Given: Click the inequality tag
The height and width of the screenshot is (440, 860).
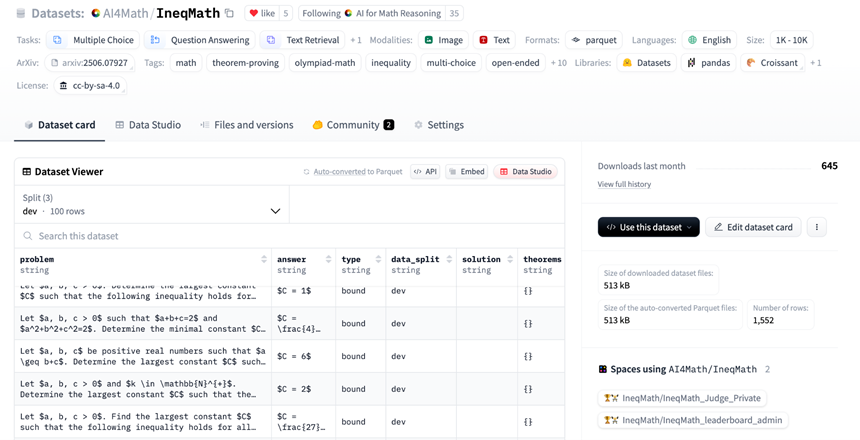Looking at the screenshot, I should (391, 63).
